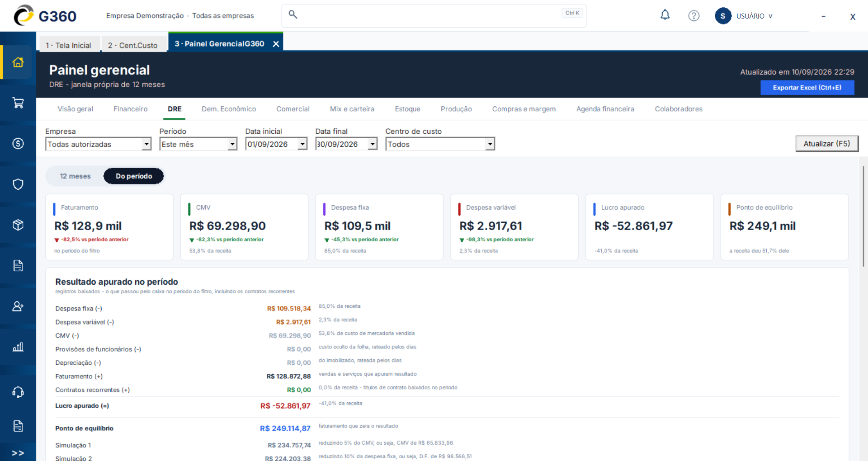Switch to the Financeiro tab
This screenshot has width=868, height=461.
[131, 109]
